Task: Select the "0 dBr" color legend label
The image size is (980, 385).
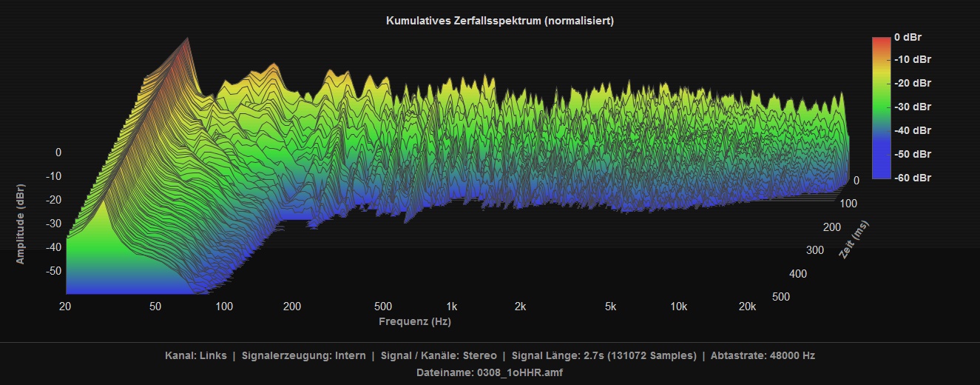Action: tap(908, 37)
